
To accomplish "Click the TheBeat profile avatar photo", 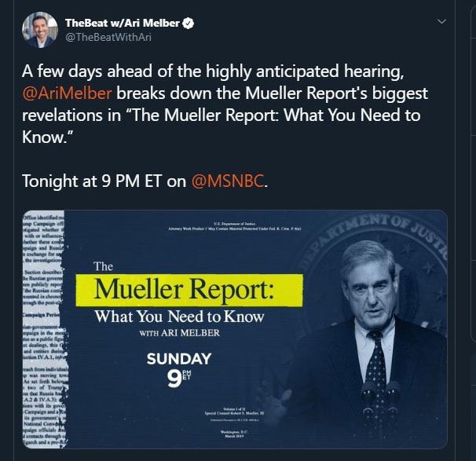I will (x=37, y=30).
